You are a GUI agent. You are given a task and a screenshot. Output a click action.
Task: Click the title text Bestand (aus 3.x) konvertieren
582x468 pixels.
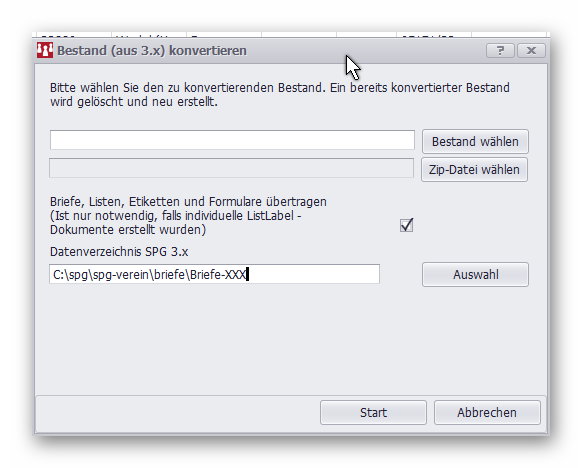pos(152,50)
